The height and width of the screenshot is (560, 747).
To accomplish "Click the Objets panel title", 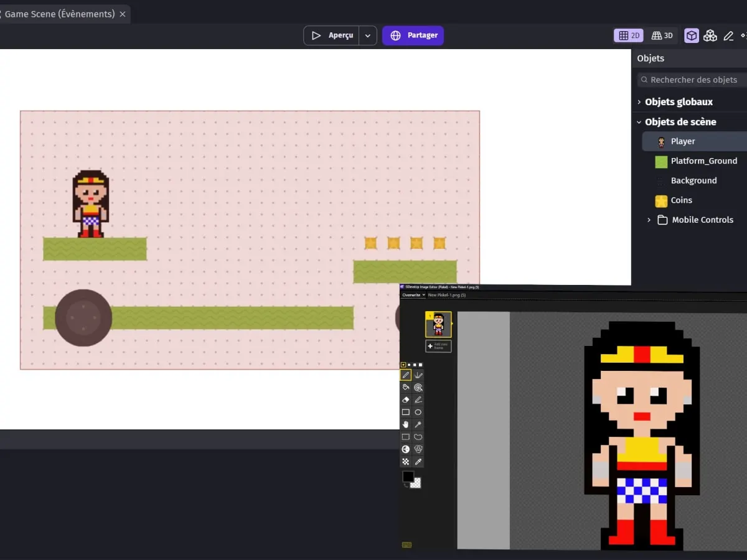I will point(651,58).
